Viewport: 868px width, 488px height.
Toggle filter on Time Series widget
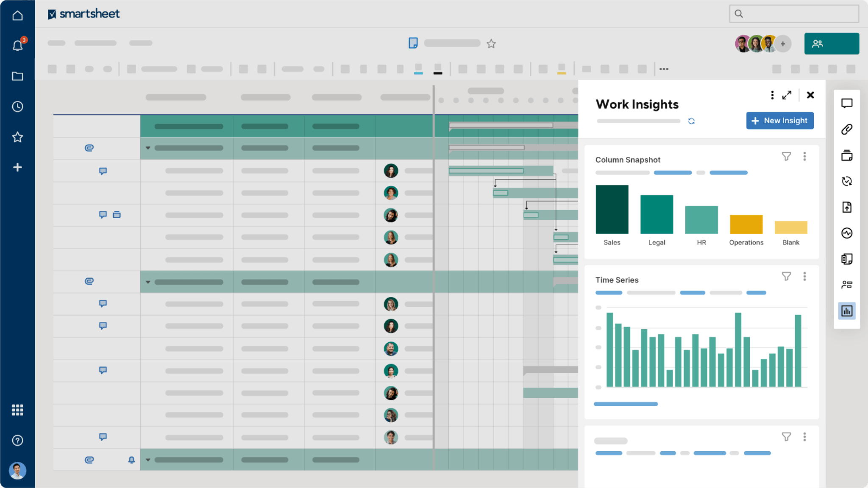tap(786, 277)
